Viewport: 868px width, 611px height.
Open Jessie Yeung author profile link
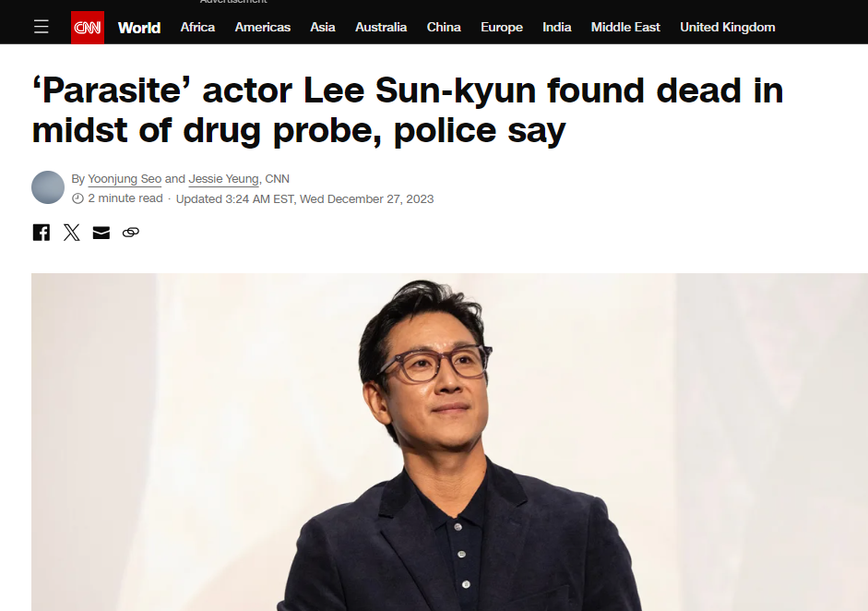tap(223, 179)
